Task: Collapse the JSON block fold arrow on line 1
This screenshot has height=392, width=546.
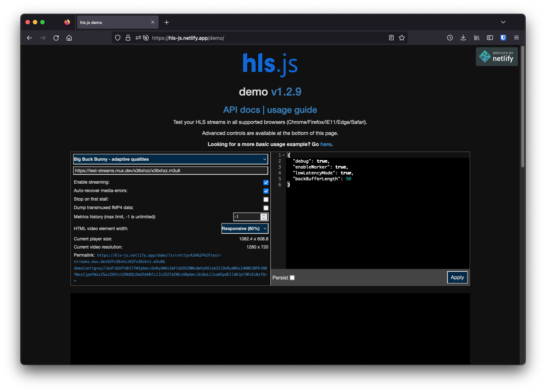Action: pos(283,155)
